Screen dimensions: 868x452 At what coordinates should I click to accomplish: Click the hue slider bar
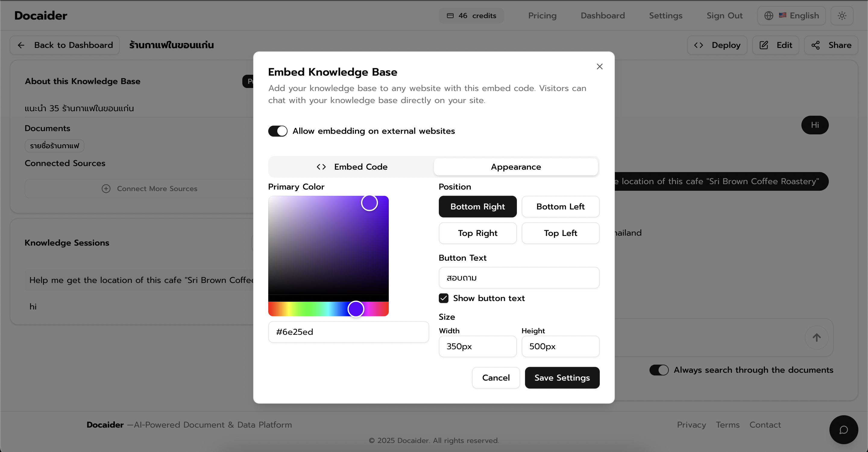(328, 309)
